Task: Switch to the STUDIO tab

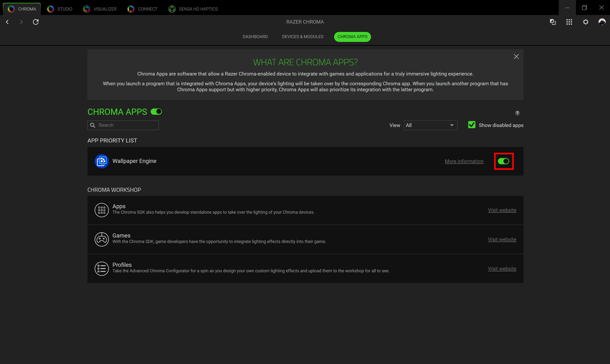Action: point(60,9)
